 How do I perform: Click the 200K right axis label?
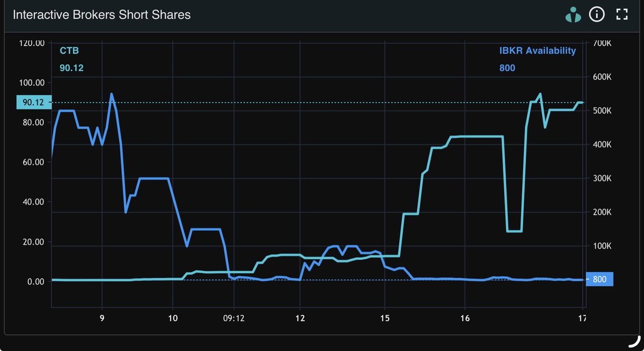602,212
